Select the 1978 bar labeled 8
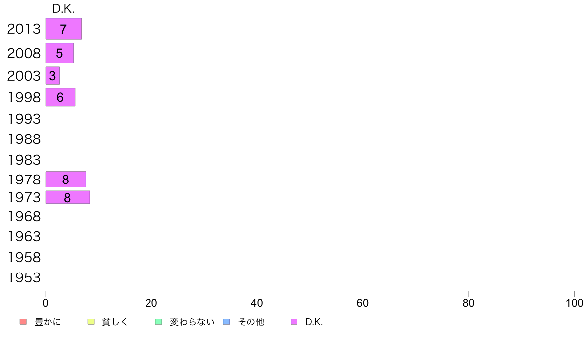Image resolution: width=588 pixels, height=364 pixels. (66, 179)
